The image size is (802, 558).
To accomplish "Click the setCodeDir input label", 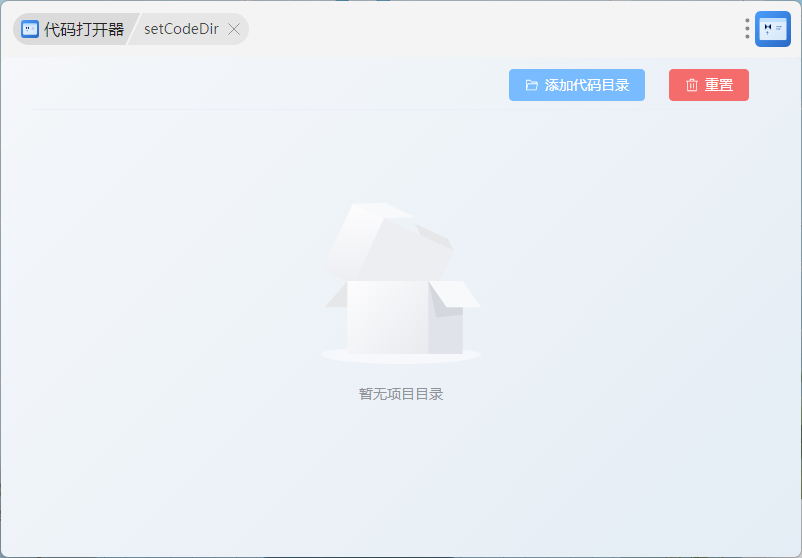I will [181, 29].
